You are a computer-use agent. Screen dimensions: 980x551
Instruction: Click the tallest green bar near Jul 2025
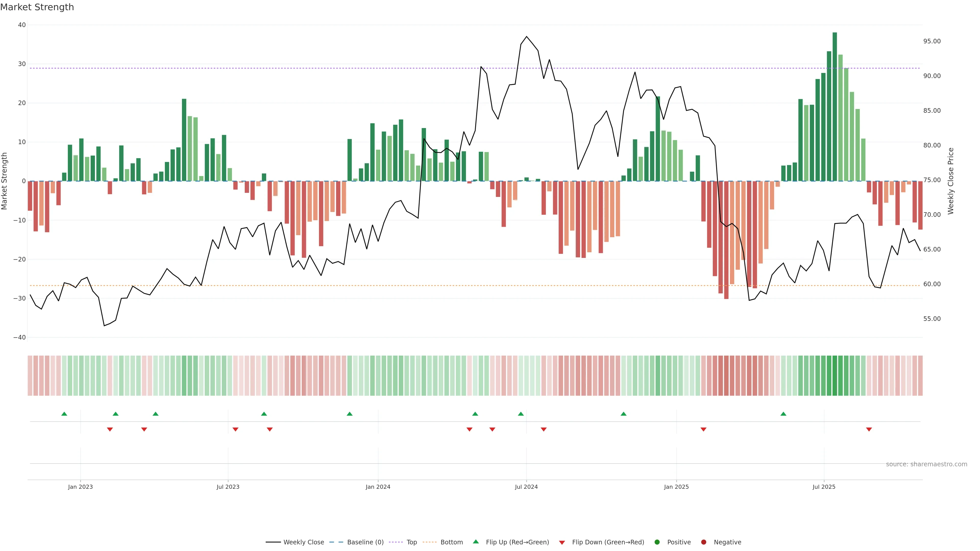835,106
